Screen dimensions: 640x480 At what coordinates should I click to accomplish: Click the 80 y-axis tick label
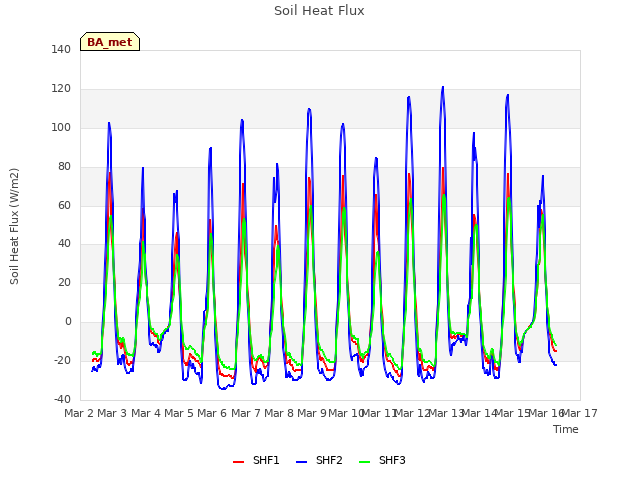(x=64, y=167)
